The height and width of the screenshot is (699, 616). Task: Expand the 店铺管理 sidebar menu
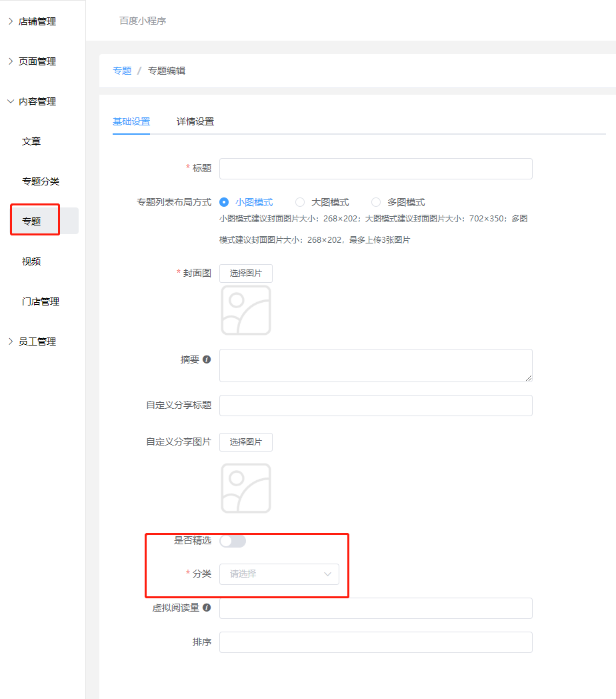[37, 21]
